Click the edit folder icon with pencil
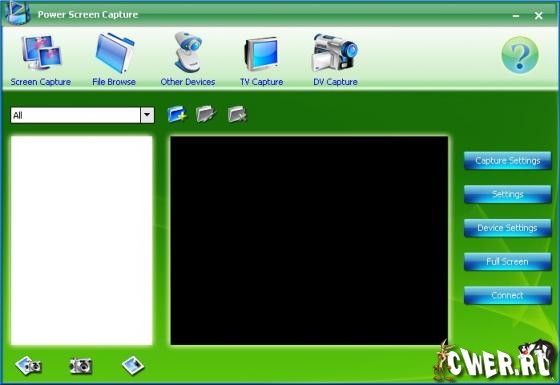Viewport: 560px width, 385px height. [206, 114]
